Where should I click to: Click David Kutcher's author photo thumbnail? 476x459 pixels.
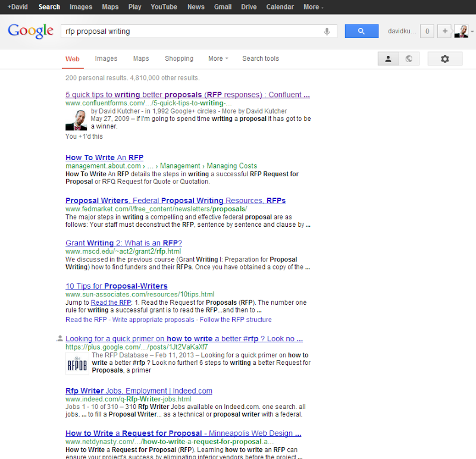[76, 120]
